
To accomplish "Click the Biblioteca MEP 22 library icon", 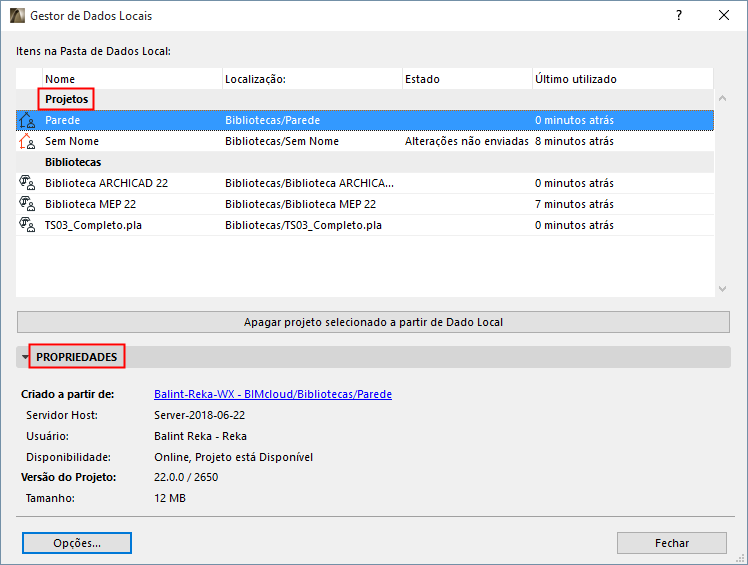I will point(27,204).
